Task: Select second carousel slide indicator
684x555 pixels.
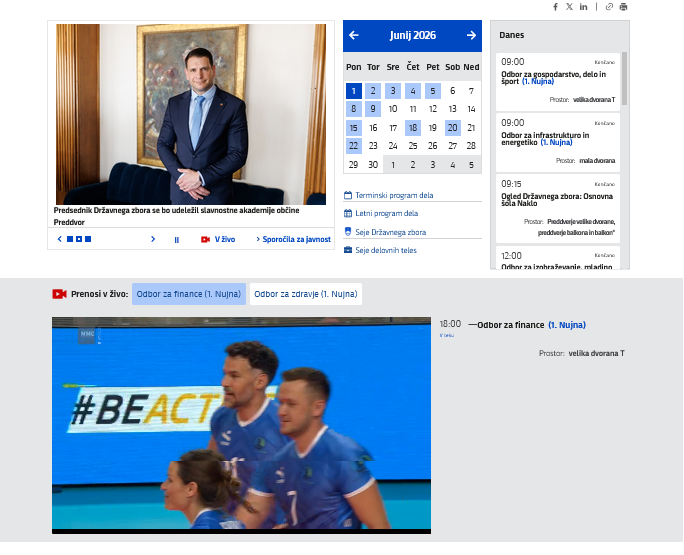Action: pyautogui.click(x=79, y=239)
